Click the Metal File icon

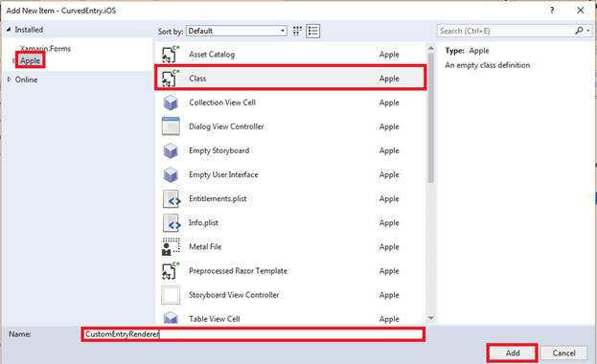[171, 247]
